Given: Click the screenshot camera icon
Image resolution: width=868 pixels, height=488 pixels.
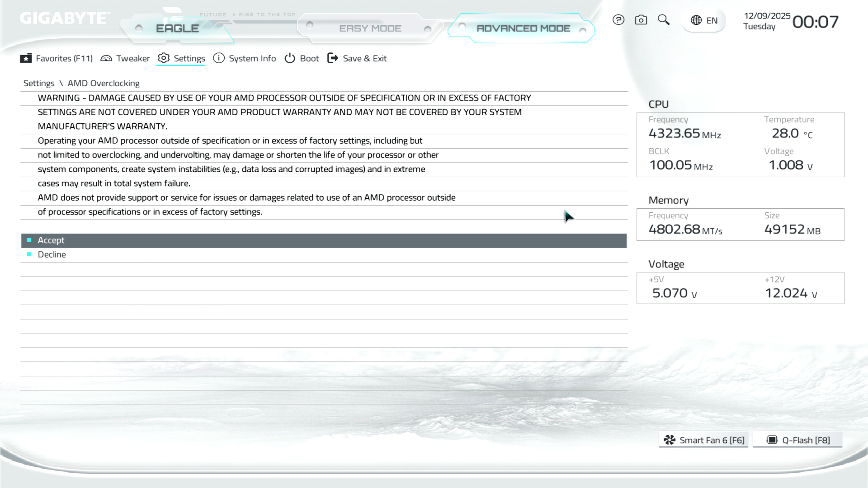Looking at the screenshot, I should coord(641,20).
